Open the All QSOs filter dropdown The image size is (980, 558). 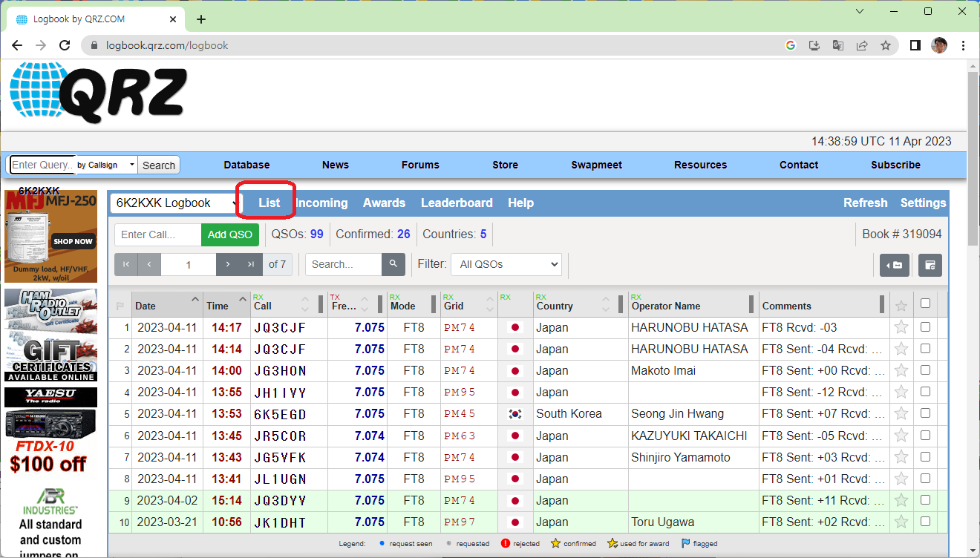[506, 264]
